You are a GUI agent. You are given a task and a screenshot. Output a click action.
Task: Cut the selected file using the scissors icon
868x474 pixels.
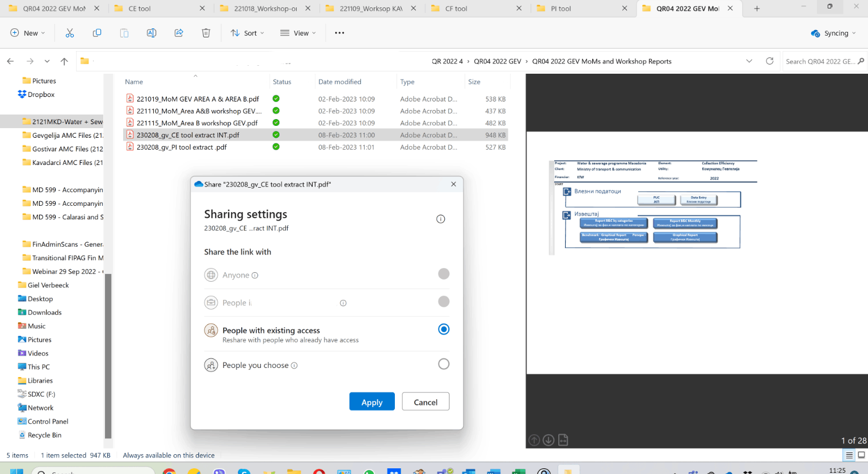click(x=70, y=33)
